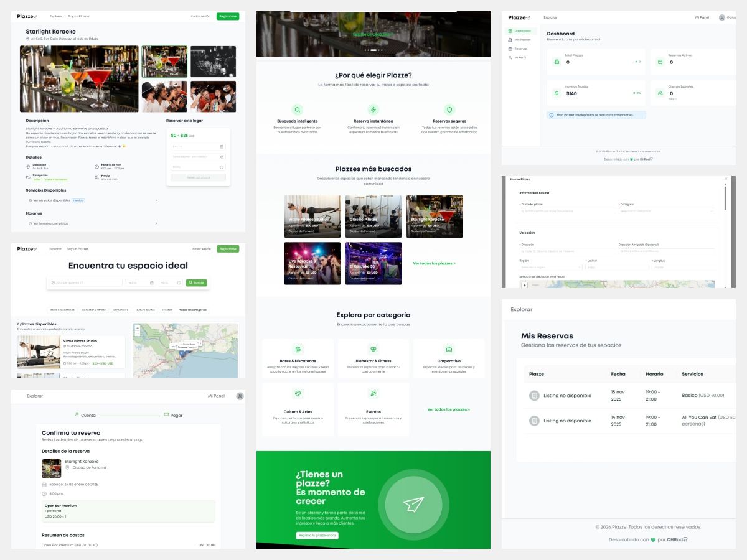Viewport: 747px width, 560px height.
Task: Open Reservas in Dashboard sidebar
Action: pos(520,49)
